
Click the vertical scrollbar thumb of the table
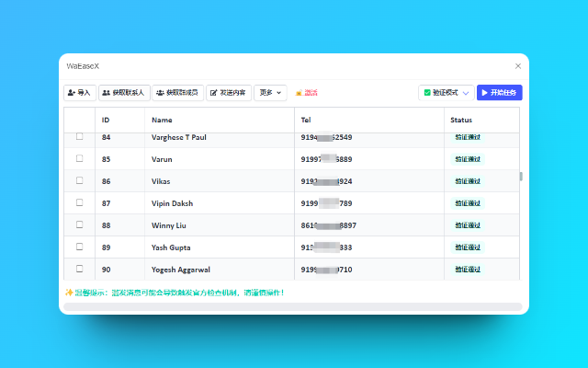[521, 177]
